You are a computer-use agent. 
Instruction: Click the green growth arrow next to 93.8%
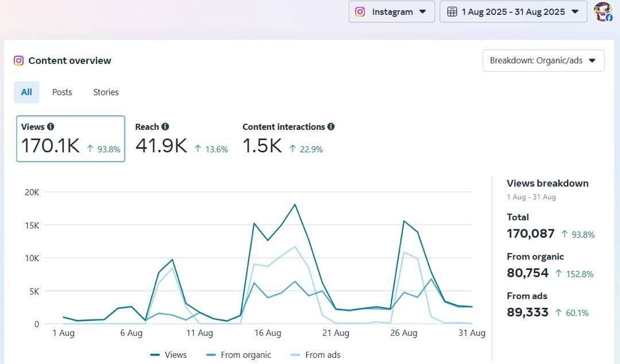[x=89, y=148]
